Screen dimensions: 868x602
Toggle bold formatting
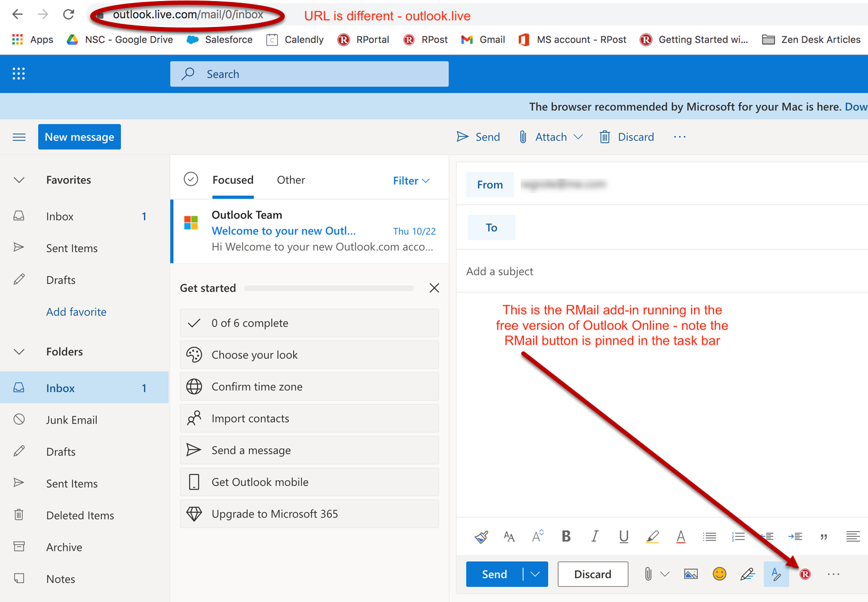point(566,536)
